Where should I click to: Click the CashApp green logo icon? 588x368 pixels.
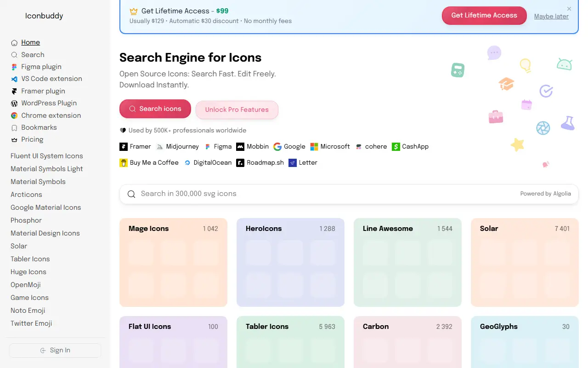(396, 147)
